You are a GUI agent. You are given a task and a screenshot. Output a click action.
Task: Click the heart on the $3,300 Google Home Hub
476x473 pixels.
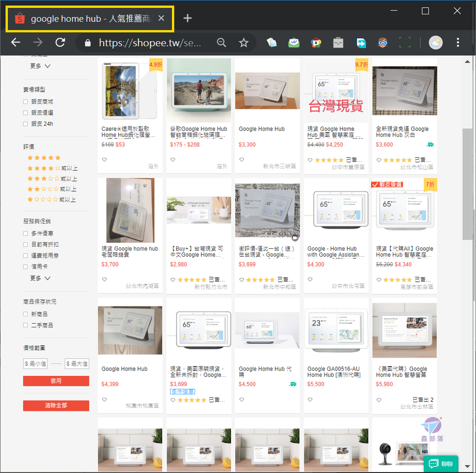point(242,160)
